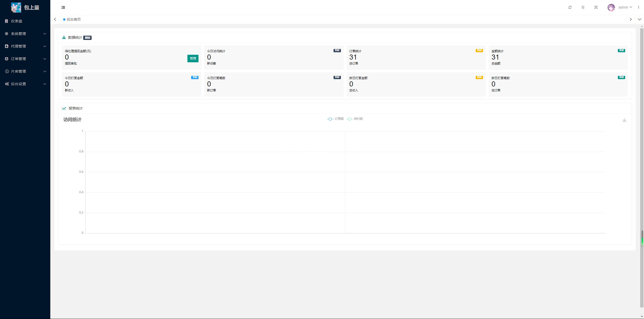Click the 实时 badge on 今日打赏笔数
This screenshot has width=644, height=319.
[337, 77]
